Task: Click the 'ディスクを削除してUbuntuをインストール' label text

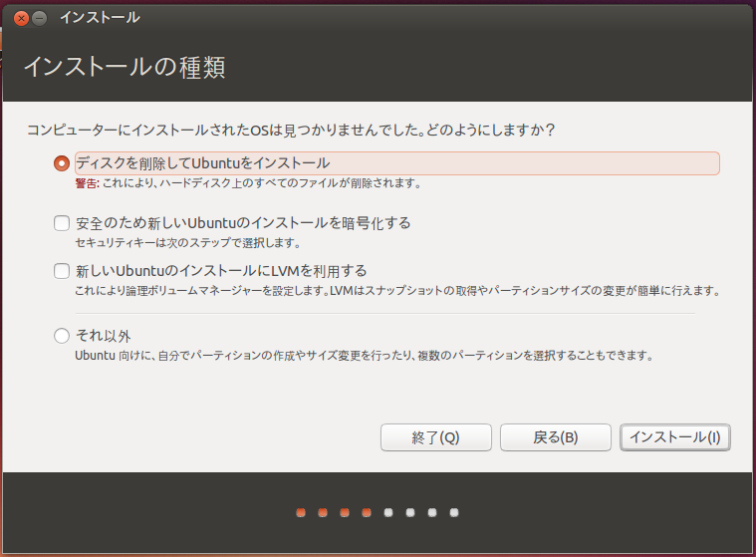Action: (x=203, y=163)
